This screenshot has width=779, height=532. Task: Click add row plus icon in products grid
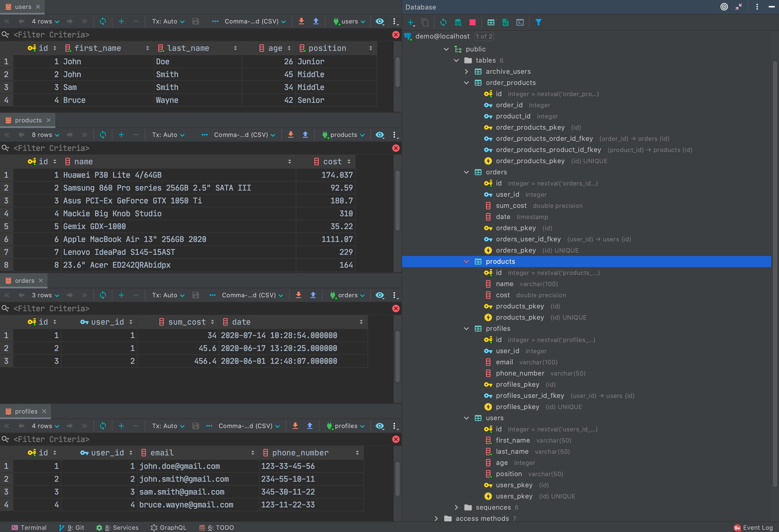[121, 135]
